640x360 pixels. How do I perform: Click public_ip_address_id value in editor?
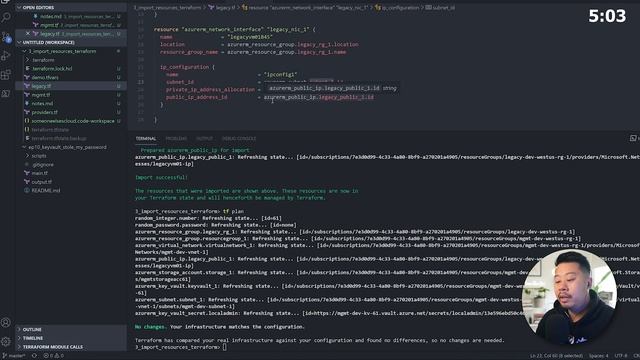pyautogui.click(x=319, y=97)
